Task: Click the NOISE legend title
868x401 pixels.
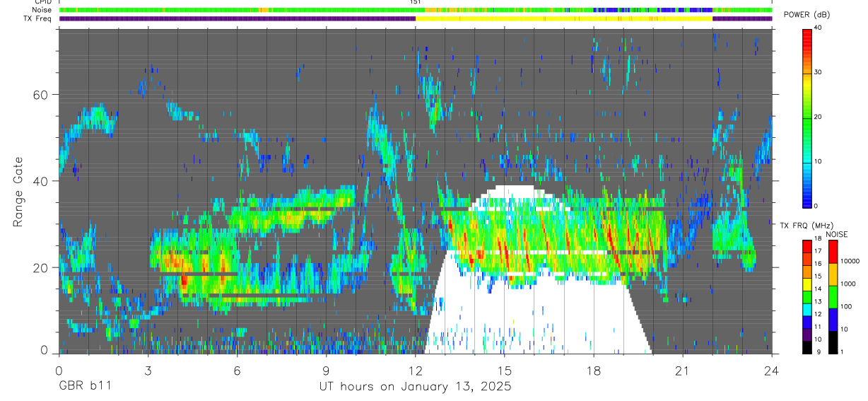Action: [x=837, y=234]
